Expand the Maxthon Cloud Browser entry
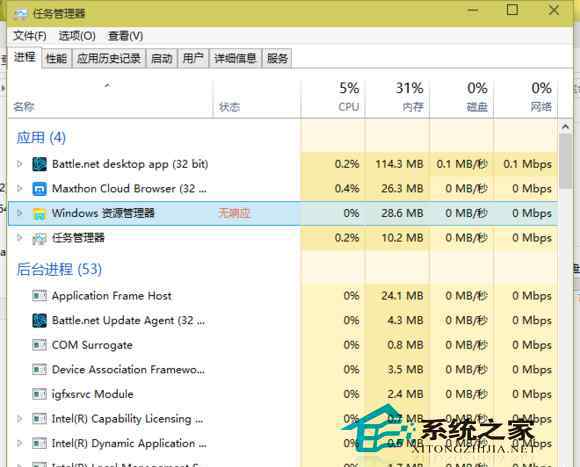Image resolution: width=580 pixels, height=467 pixels. (20, 188)
